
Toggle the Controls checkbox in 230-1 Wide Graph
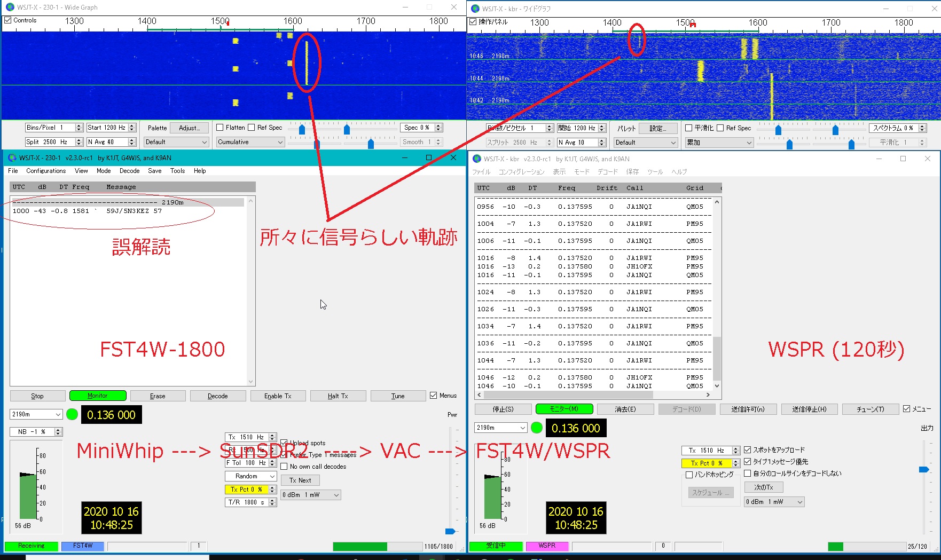pos(7,20)
